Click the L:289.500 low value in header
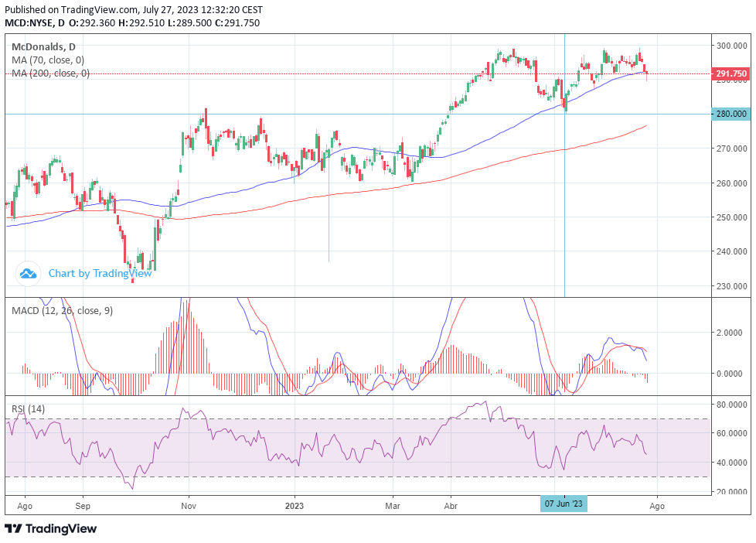756x543 pixels. 189,22
